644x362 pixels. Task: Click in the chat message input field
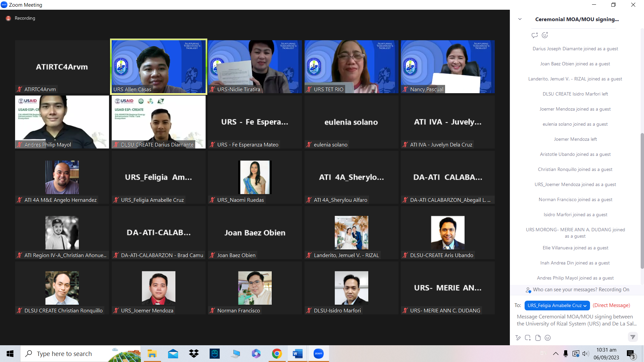tap(577, 320)
